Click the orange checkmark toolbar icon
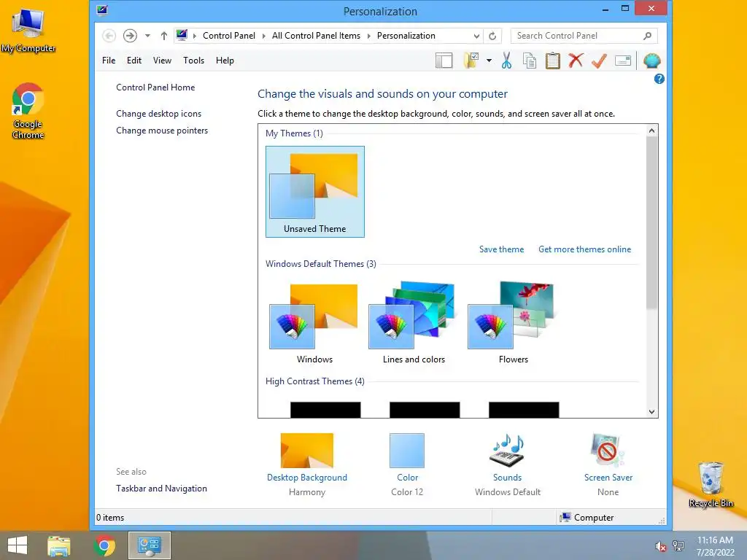 click(600, 61)
